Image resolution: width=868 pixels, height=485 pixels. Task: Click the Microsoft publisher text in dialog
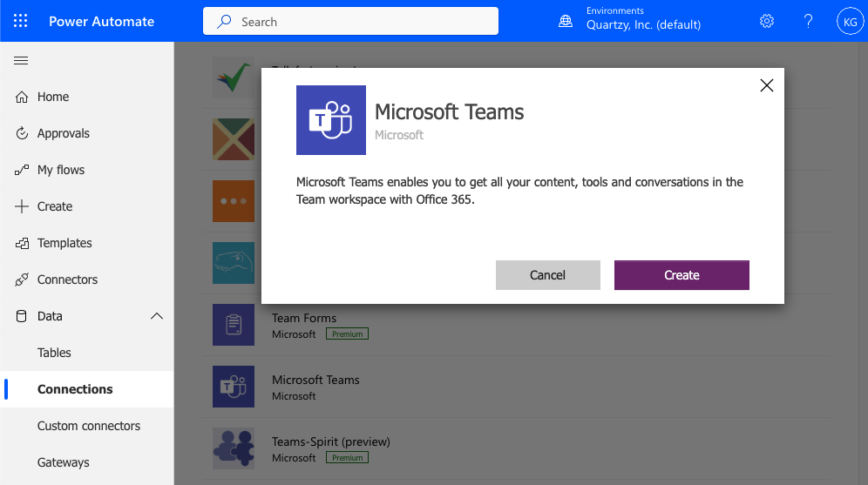398,135
